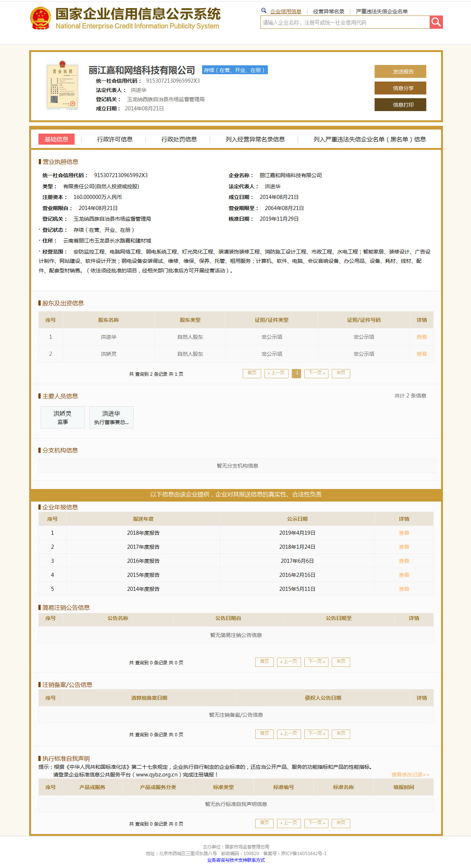Open 查看修改记录 link

pyautogui.click(x=410, y=775)
